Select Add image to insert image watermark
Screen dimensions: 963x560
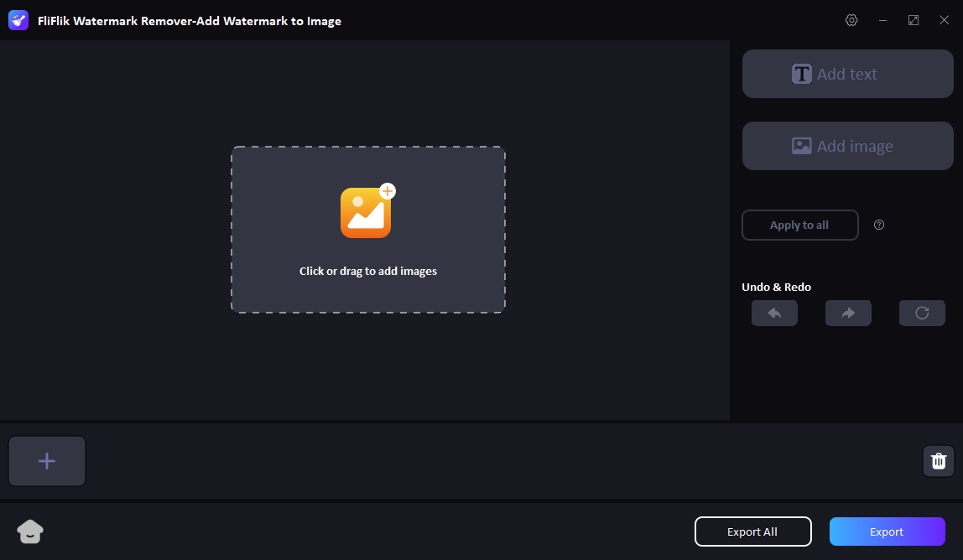(847, 145)
